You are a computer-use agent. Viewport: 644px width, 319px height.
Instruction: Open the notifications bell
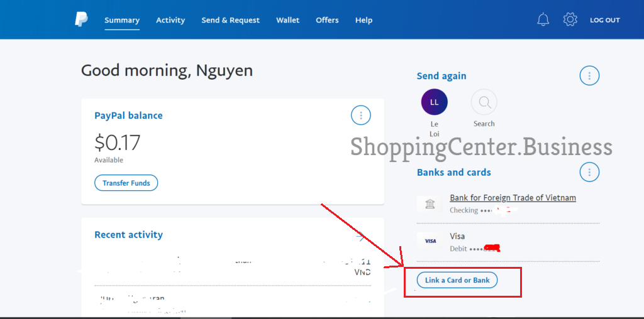tap(543, 19)
